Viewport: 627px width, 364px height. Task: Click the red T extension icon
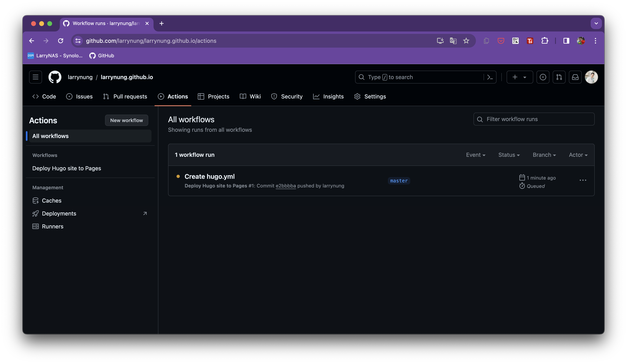pos(530,41)
